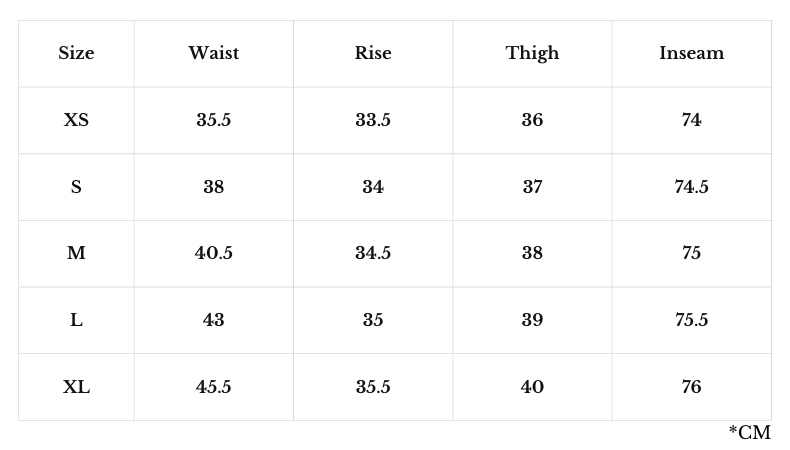Click the Rise column header
Screen dimensions: 790x450
coord(373,53)
